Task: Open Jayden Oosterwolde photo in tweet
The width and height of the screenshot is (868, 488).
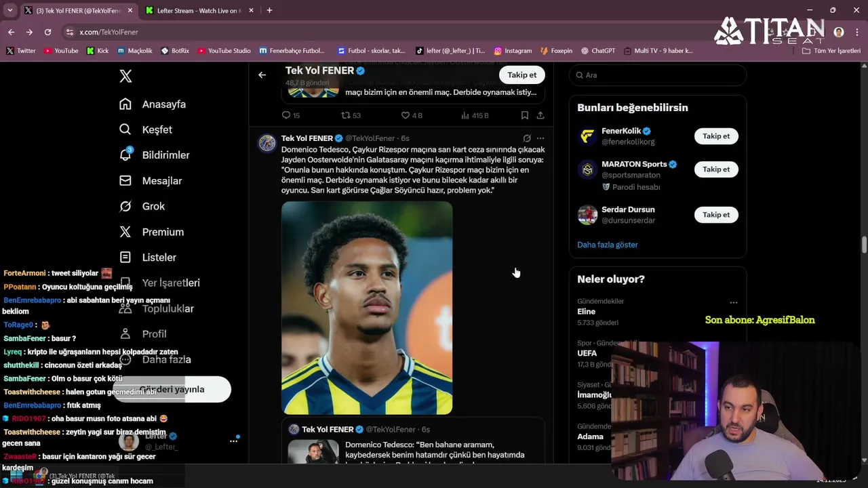Action: click(x=367, y=308)
